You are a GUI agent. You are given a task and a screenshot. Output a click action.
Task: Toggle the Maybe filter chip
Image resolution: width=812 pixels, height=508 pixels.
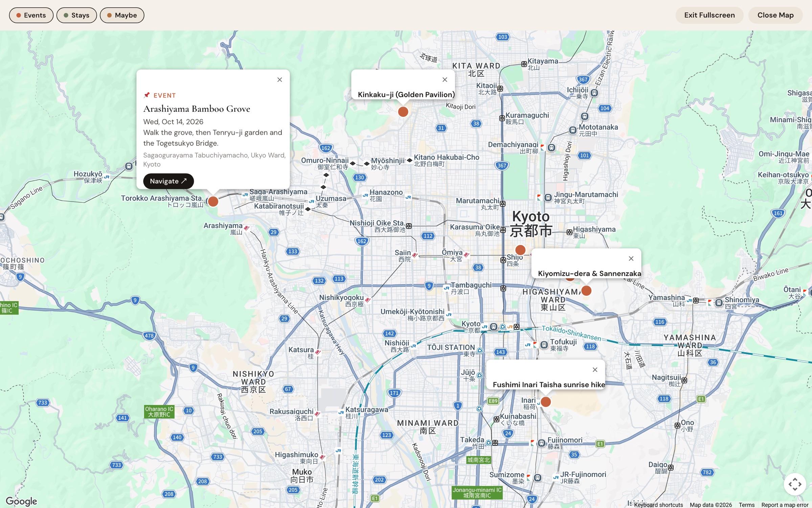click(122, 15)
